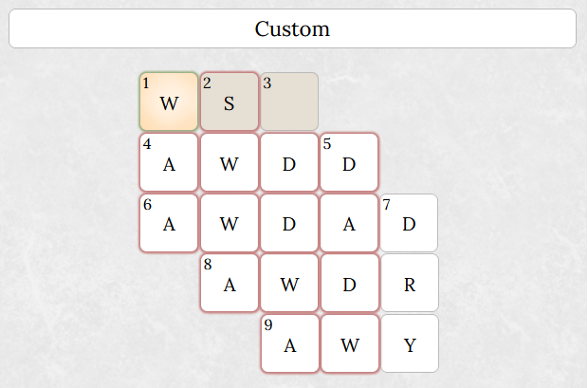Image resolution: width=588 pixels, height=388 pixels.
Task: Click the cell containing the letter Y
Action: coord(410,343)
